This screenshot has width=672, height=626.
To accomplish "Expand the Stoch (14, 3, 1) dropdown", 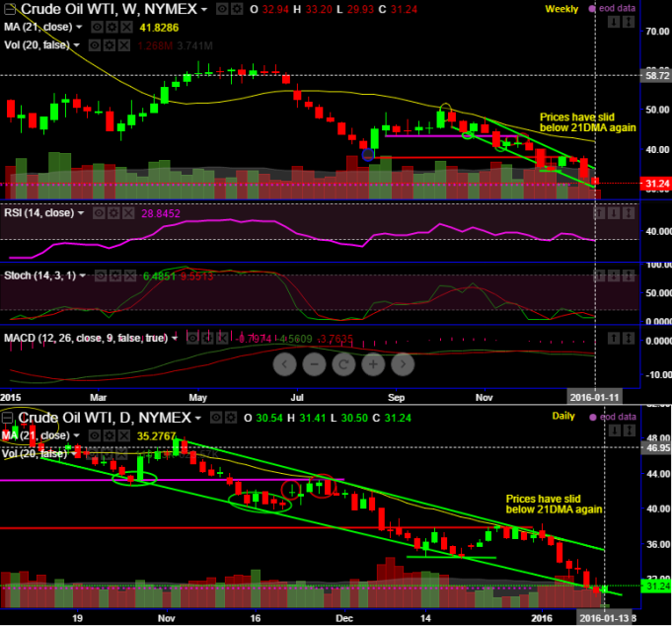I will click(x=82, y=275).
